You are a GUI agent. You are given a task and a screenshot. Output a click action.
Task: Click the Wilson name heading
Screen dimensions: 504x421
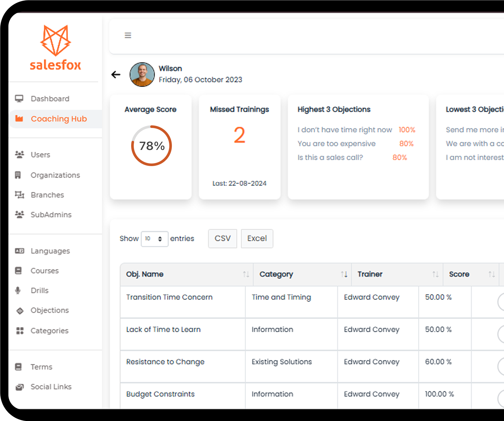[x=170, y=68]
